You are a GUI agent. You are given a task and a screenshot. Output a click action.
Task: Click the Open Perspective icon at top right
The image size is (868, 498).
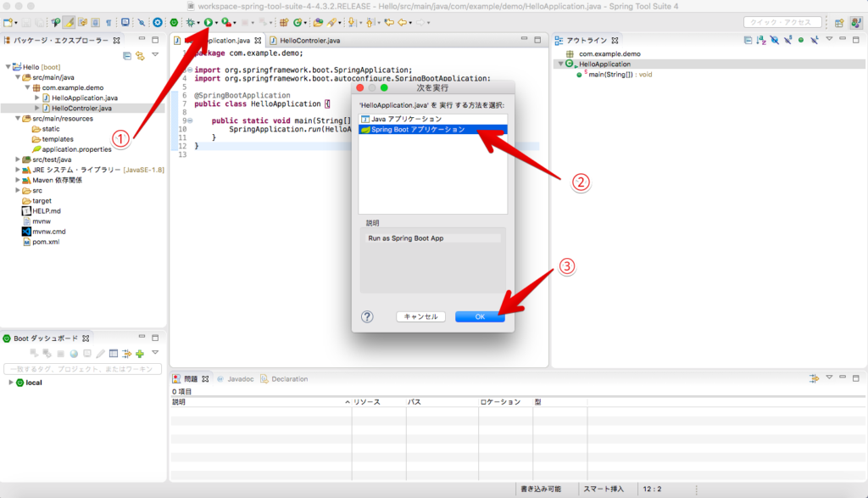click(839, 23)
